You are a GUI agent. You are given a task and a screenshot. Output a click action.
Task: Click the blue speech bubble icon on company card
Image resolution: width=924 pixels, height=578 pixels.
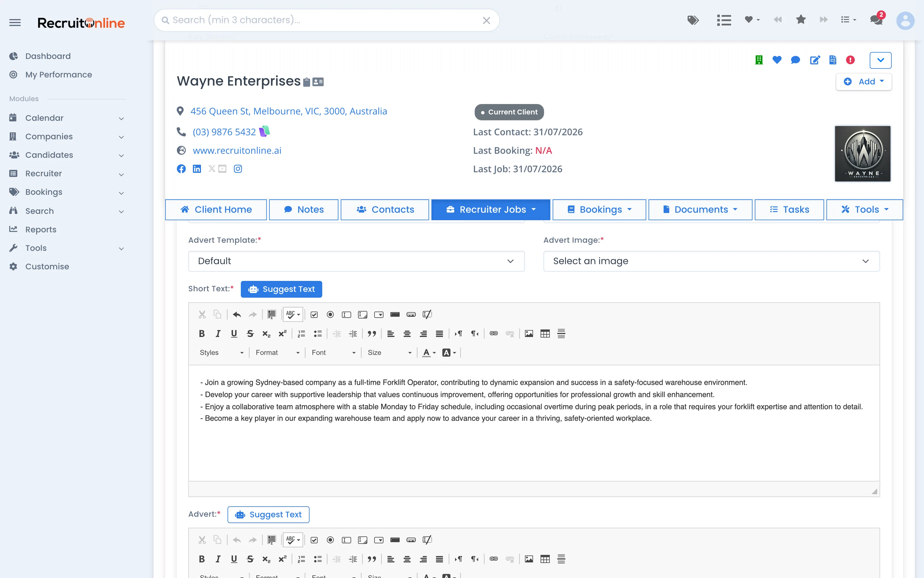[795, 60]
